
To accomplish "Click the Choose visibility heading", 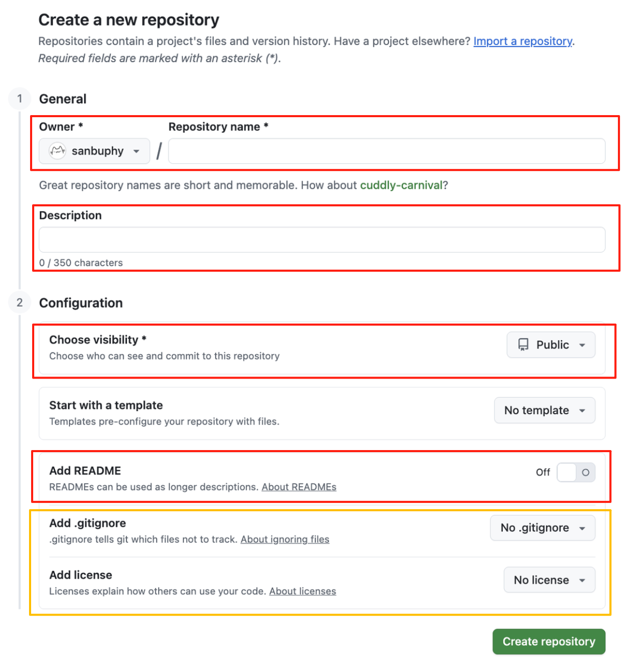I will [x=94, y=340].
